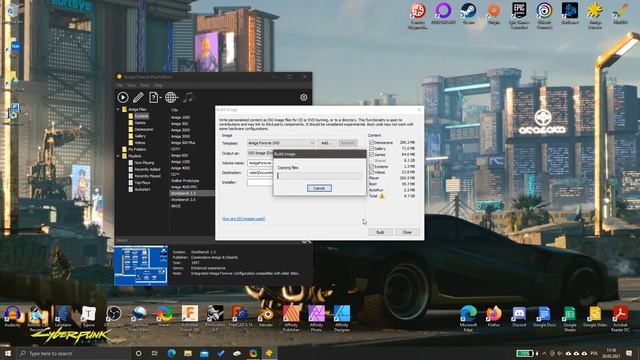Open the Firefox desktop shortcut
The width and height of the screenshot is (640, 360).
tap(493, 316)
